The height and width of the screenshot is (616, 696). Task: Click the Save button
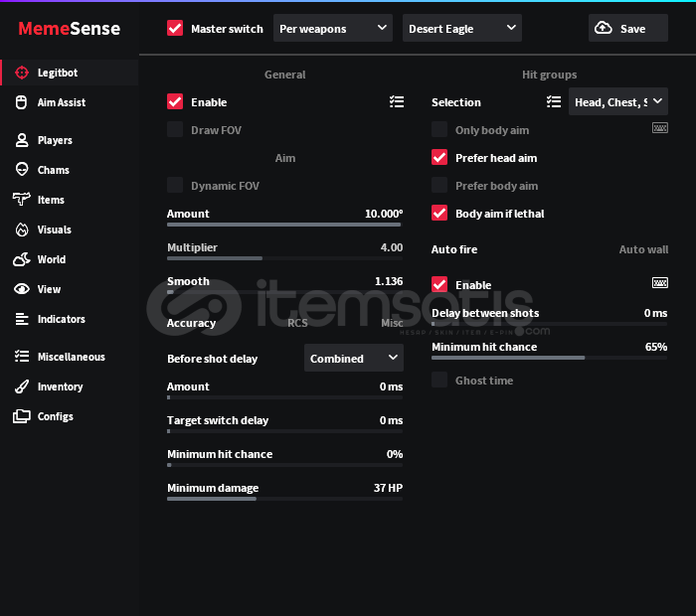click(628, 28)
